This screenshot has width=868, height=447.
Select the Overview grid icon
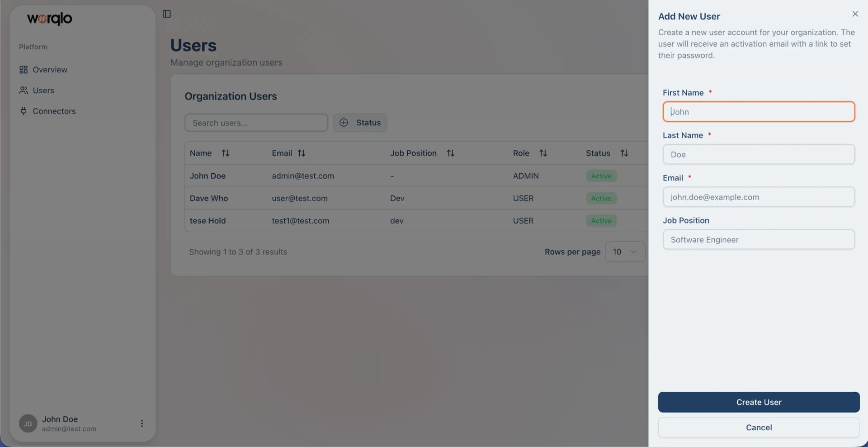(24, 69)
